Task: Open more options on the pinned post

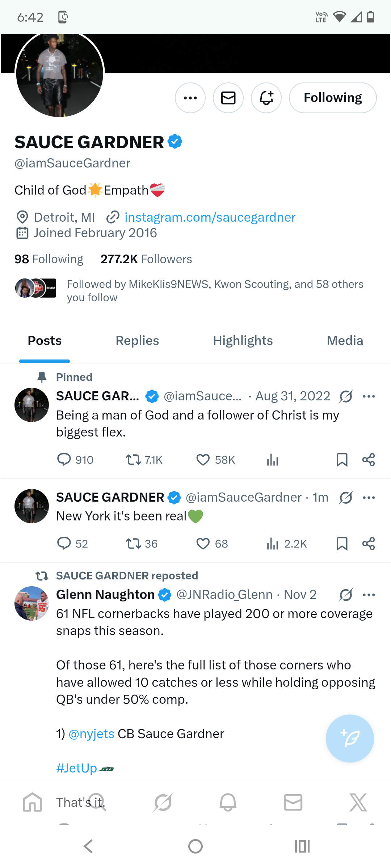Action: [369, 396]
